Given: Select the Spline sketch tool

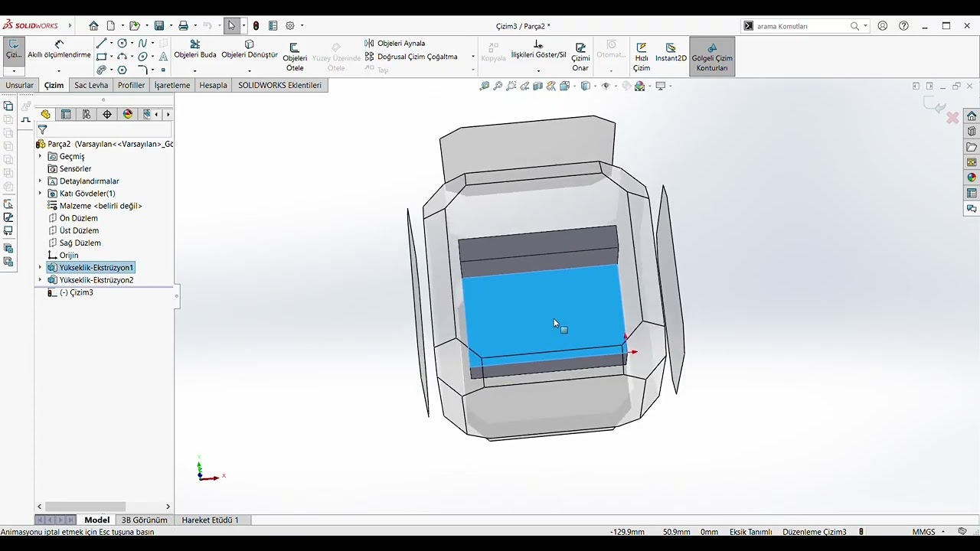Looking at the screenshot, I should (x=142, y=44).
